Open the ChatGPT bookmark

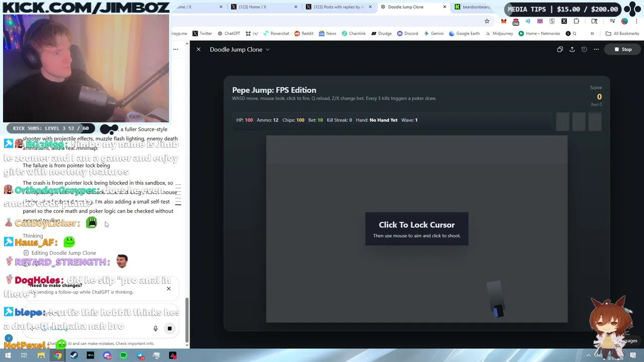tap(228, 34)
